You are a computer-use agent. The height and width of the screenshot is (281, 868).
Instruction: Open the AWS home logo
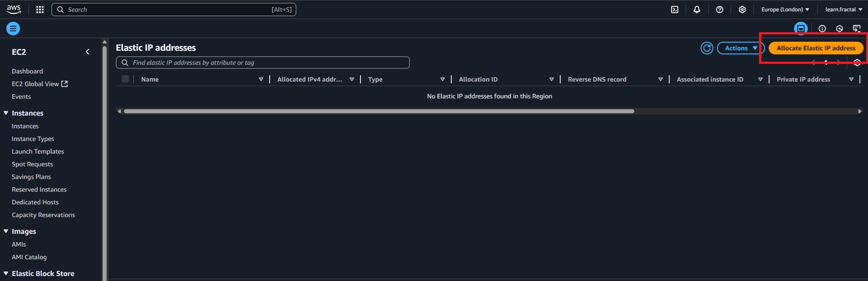point(14,10)
